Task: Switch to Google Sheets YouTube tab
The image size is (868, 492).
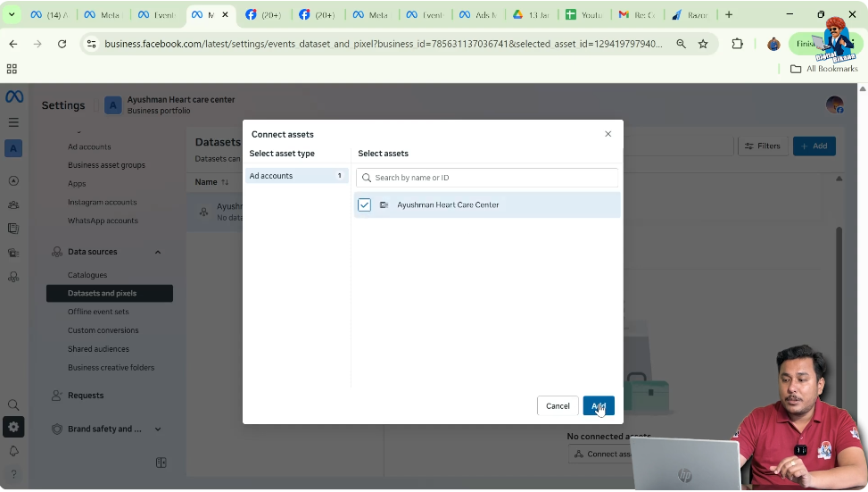Action: pyautogui.click(x=583, y=15)
